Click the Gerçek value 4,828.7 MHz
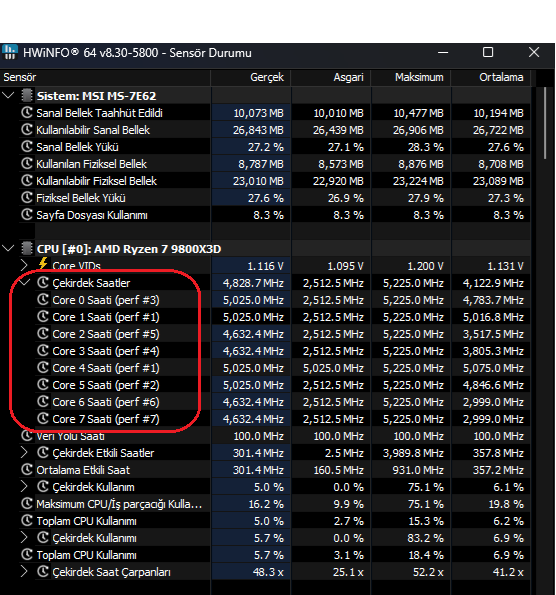Viewport: 556px width, 595px height. coord(253,283)
